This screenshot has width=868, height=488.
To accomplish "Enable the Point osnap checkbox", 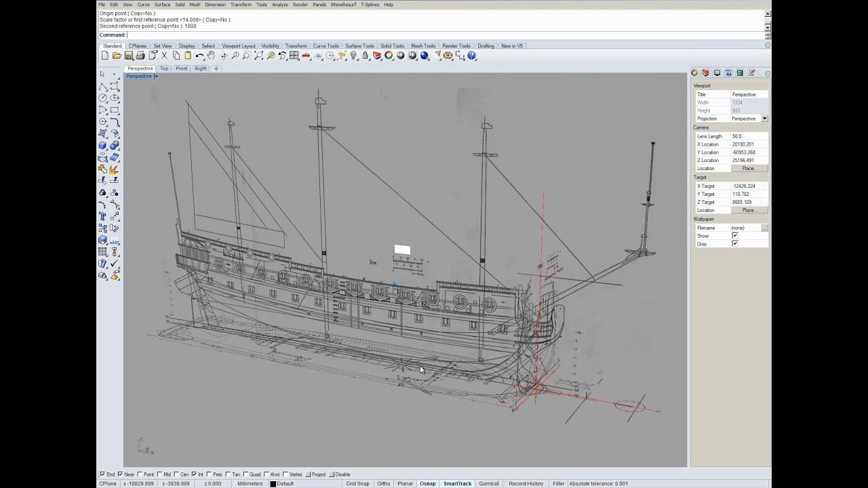I will pos(140,474).
